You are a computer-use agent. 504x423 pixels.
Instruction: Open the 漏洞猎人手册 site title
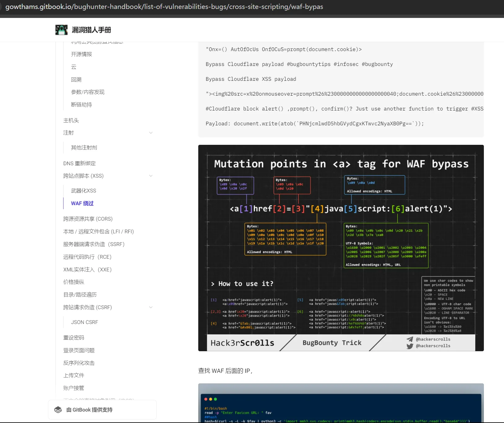91,30
